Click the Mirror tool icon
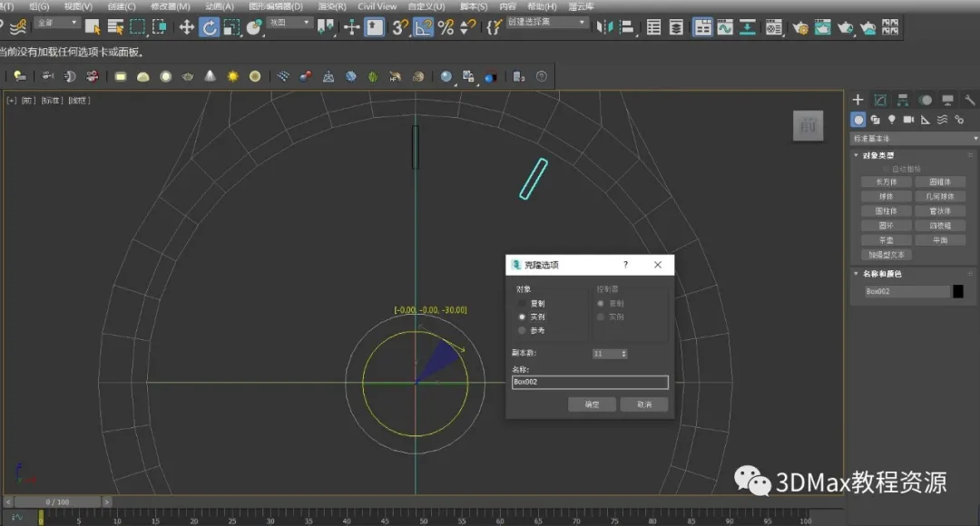Screen dimensions: 980x526 (603, 27)
